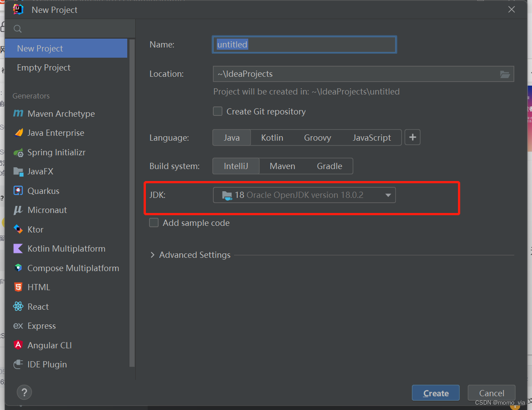Click the help question mark button

click(x=24, y=392)
